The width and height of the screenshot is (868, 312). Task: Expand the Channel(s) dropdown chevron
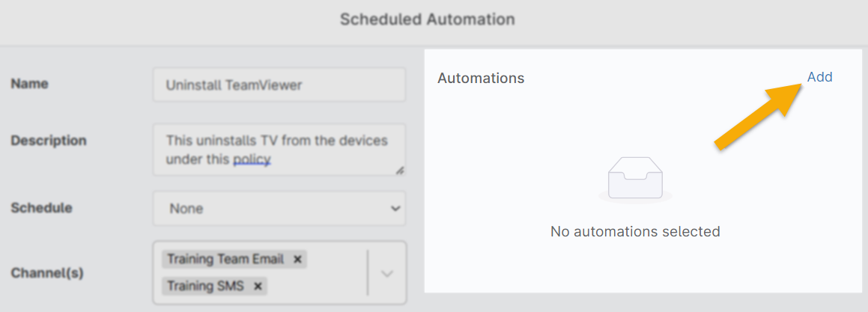pos(387,273)
